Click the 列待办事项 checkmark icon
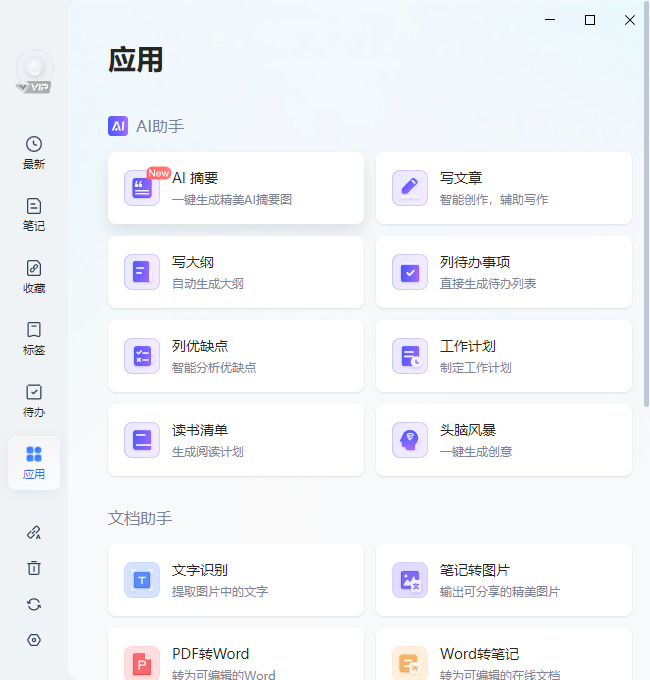This screenshot has width=650, height=680. point(410,272)
